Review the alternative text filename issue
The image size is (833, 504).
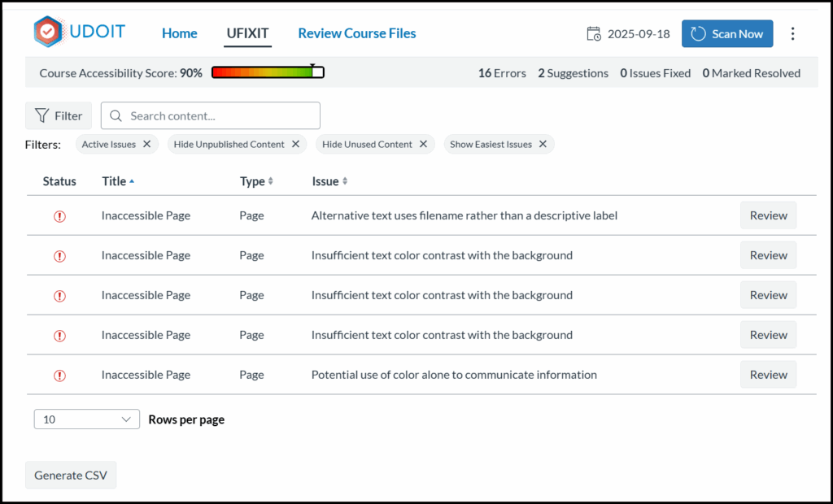[767, 215]
